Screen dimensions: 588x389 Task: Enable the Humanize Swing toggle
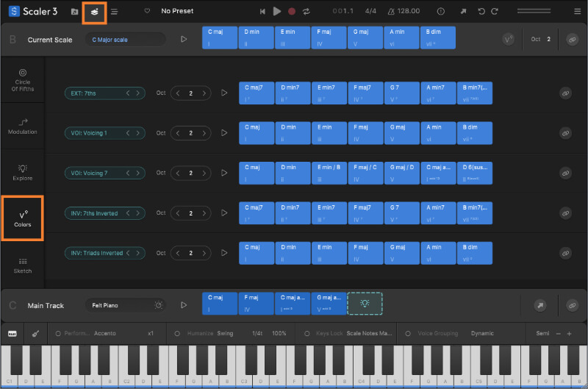[x=177, y=334]
